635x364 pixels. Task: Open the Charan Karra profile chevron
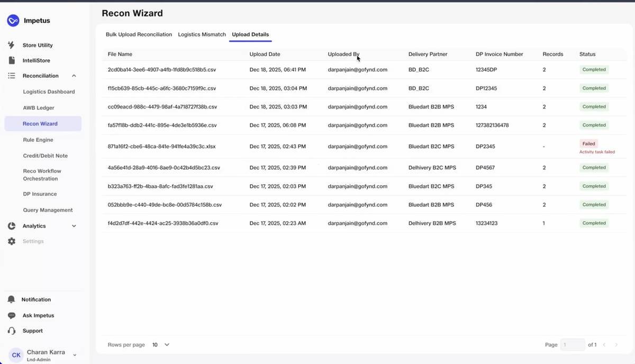pos(75,355)
